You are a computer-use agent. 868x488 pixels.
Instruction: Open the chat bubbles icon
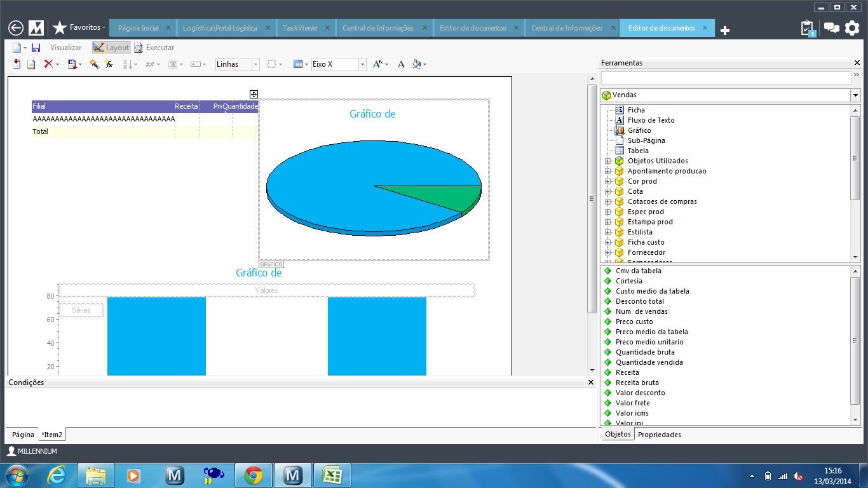click(x=831, y=28)
